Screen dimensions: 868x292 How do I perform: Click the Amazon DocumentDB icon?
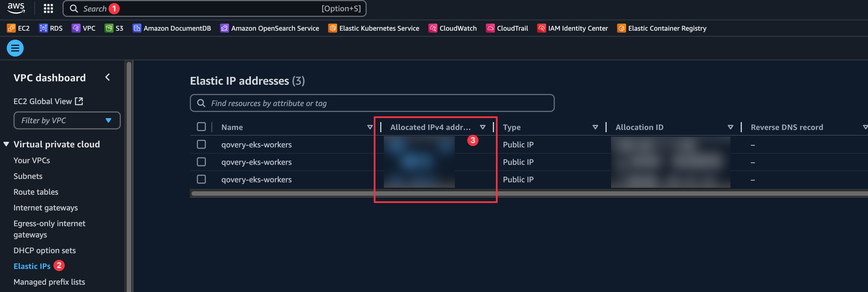click(137, 28)
